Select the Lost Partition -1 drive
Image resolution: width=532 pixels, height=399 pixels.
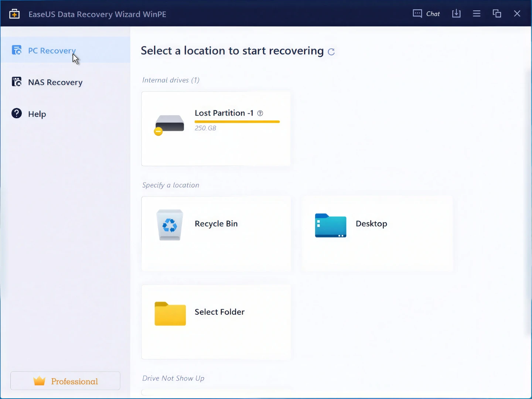click(216, 129)
